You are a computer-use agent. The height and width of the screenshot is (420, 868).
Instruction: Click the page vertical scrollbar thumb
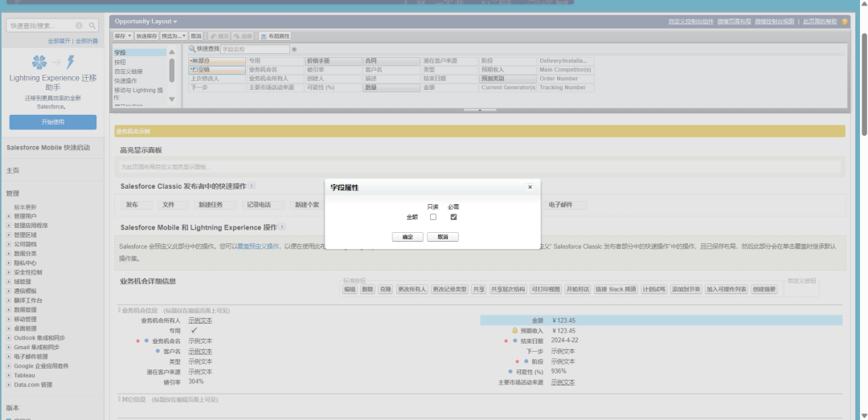point(864,83)
